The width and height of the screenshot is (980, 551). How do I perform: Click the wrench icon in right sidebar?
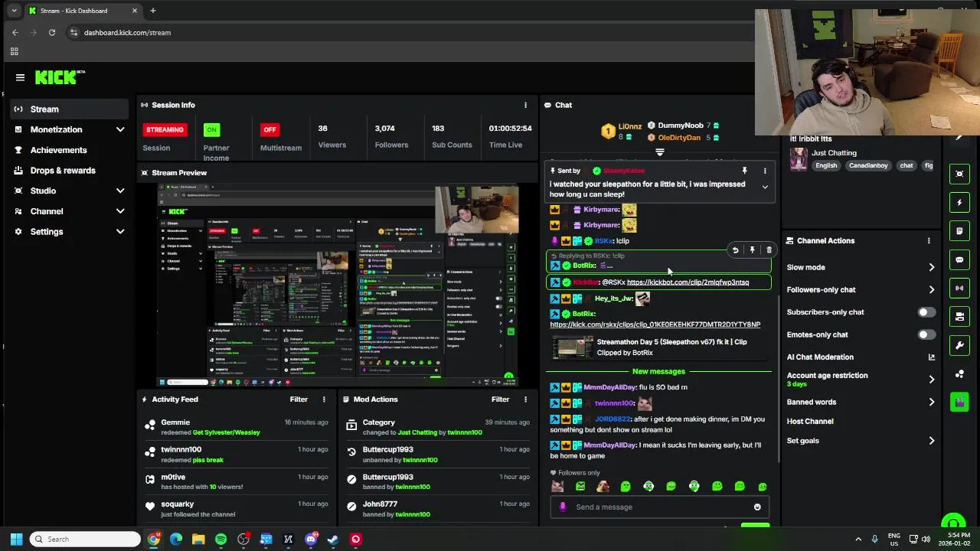click(960, 345)
